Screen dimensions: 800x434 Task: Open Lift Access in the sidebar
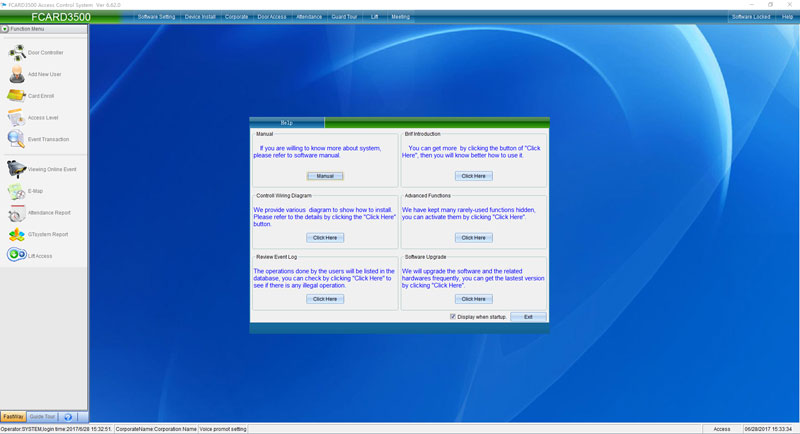point(30,256)
